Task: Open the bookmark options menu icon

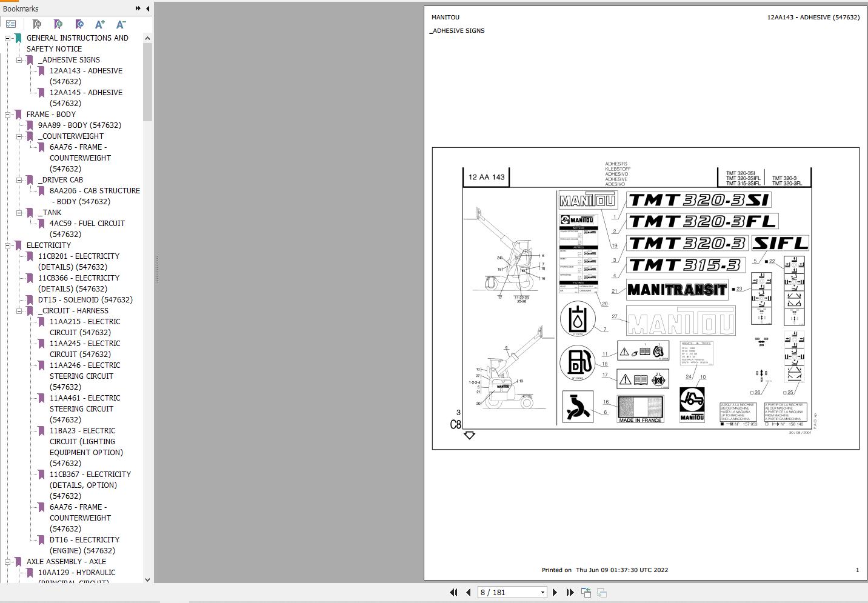Action: point(11,24)
